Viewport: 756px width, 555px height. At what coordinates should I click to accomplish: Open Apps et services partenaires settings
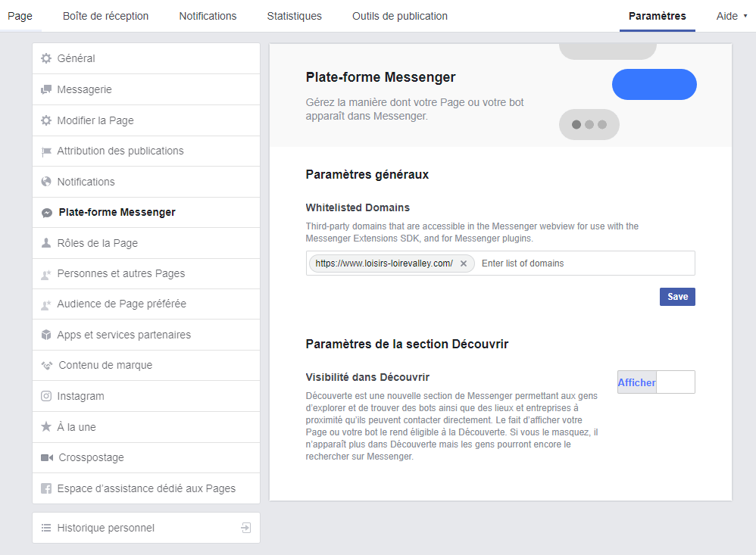[123, 335]
